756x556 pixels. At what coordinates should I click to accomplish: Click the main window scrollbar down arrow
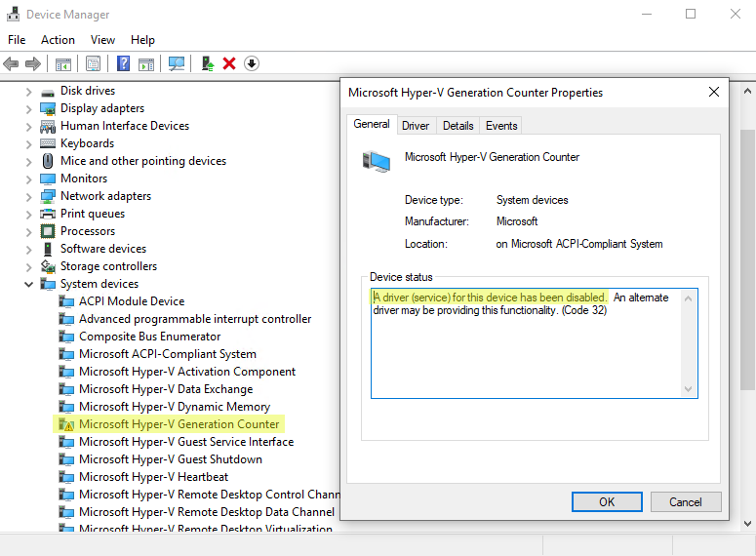point(747,524)
